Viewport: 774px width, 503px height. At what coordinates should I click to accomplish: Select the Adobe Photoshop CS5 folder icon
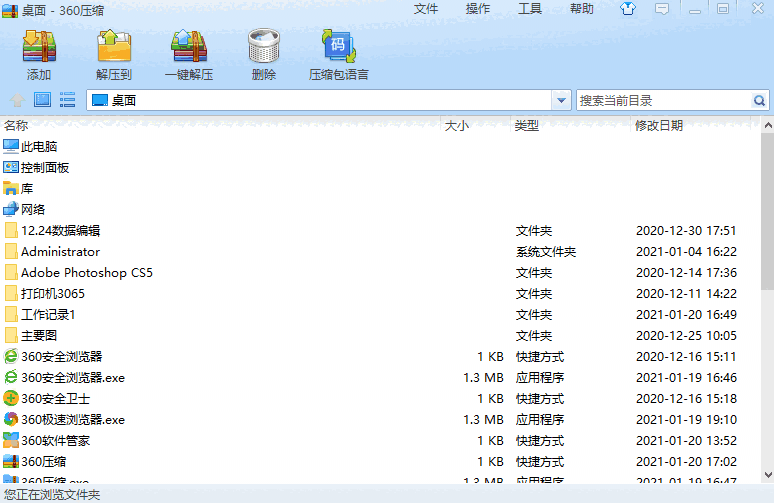click(x=11, y=272)
